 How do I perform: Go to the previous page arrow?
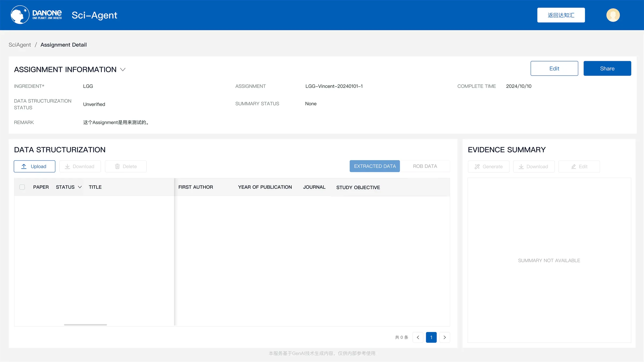click(x=418, y=337)
